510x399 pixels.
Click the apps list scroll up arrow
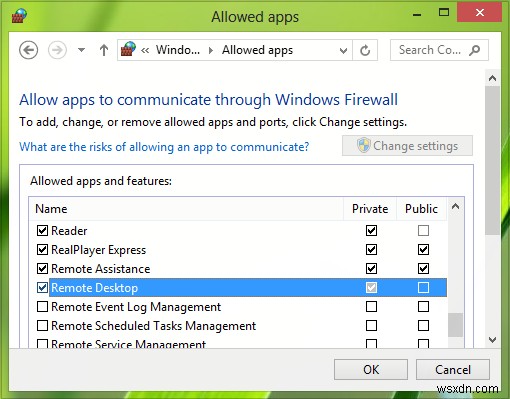455,206
